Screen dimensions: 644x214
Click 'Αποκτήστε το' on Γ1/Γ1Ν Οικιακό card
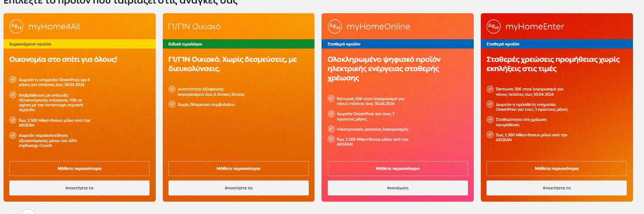[239, 188]
